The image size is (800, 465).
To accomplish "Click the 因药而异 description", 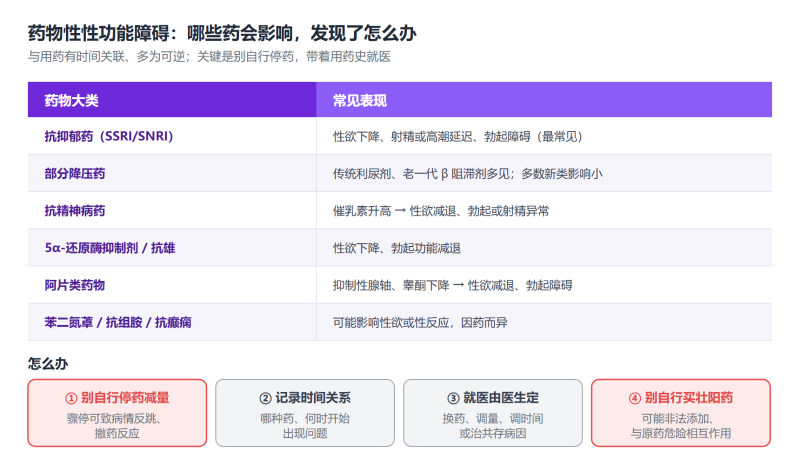I will (x=420, y=323).
